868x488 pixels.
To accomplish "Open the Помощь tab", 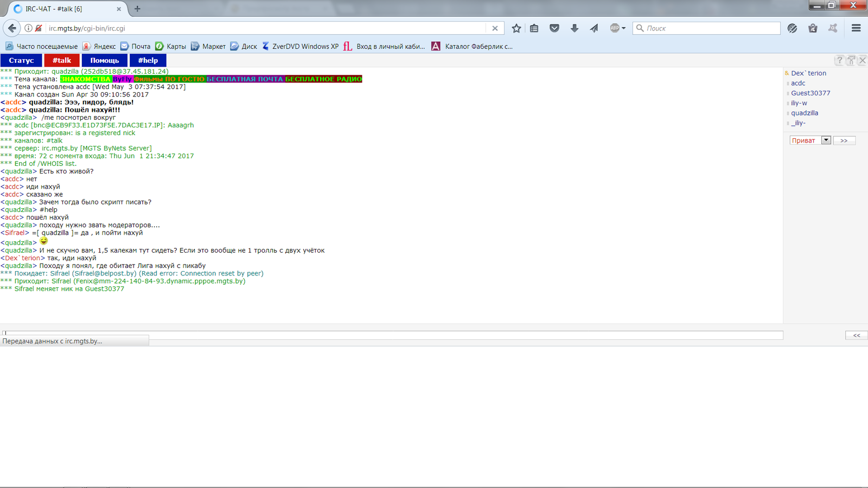I will tap(104, 60).
